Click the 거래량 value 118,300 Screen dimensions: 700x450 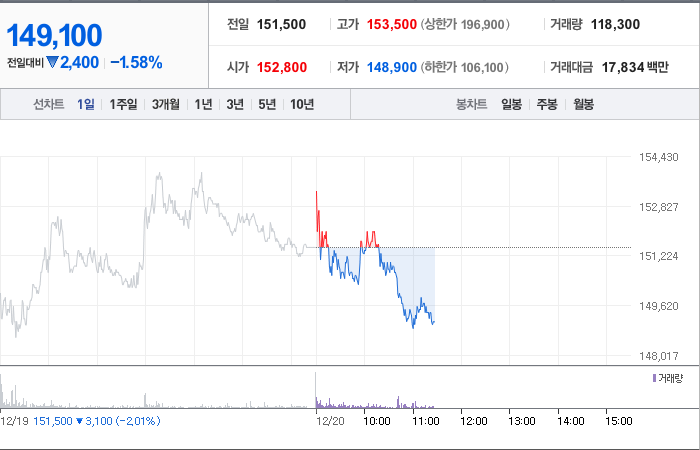[615, 24]
